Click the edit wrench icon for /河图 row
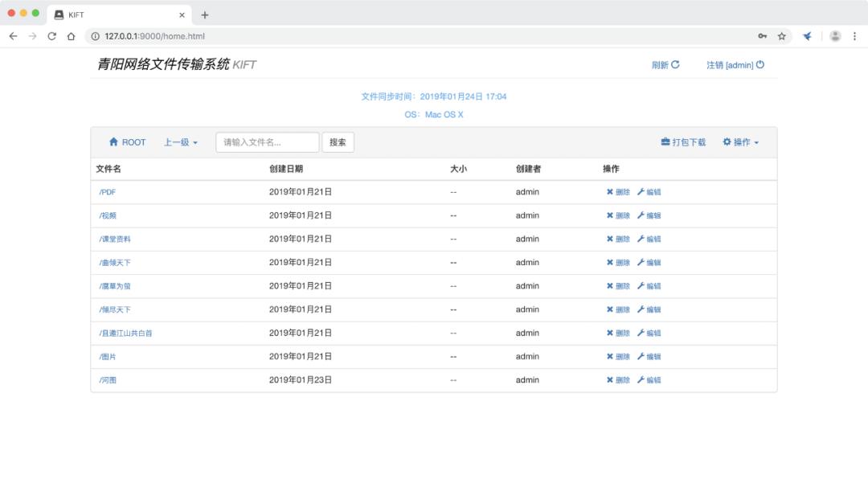 [641, 379]
